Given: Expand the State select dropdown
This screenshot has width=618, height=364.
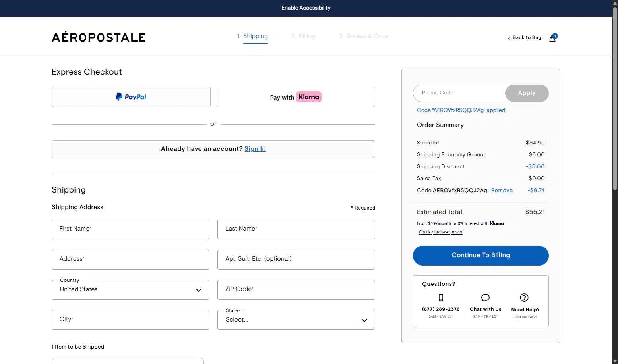Looking at the screenshot, I should pyautogui.click(x=296, y=320).
